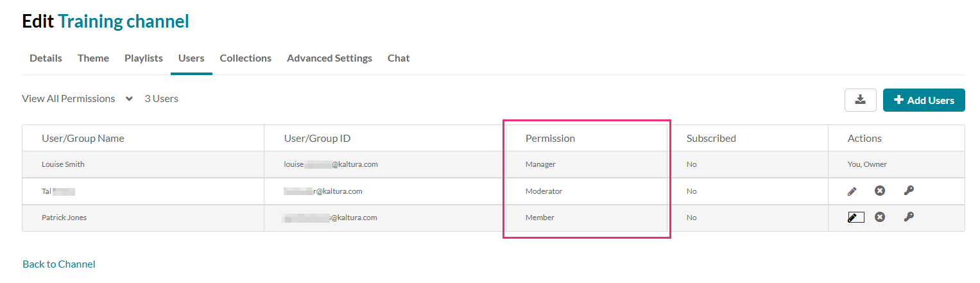The image size is (980, 283).
Task: Click the Permission column header
Action: [550, 139]
